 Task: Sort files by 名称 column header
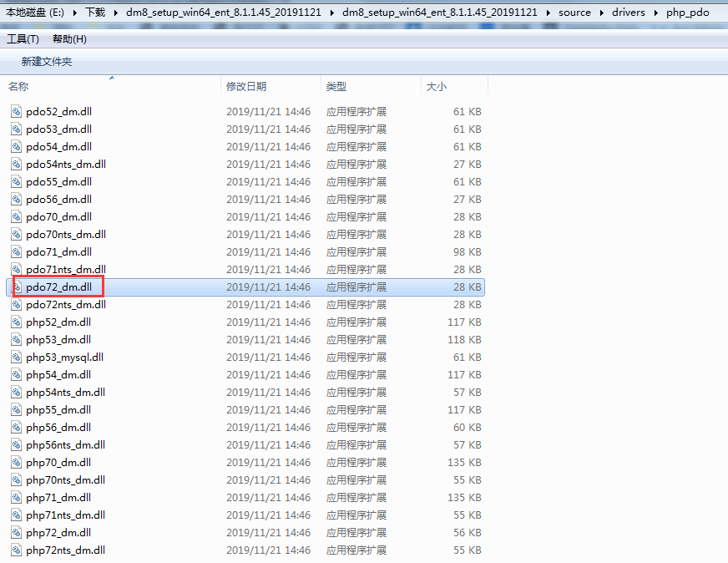tap(18, 86)
